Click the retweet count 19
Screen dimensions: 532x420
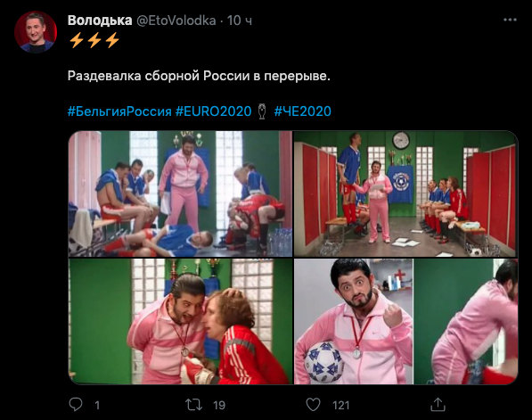pyautogui.click(x=219, y=405)
